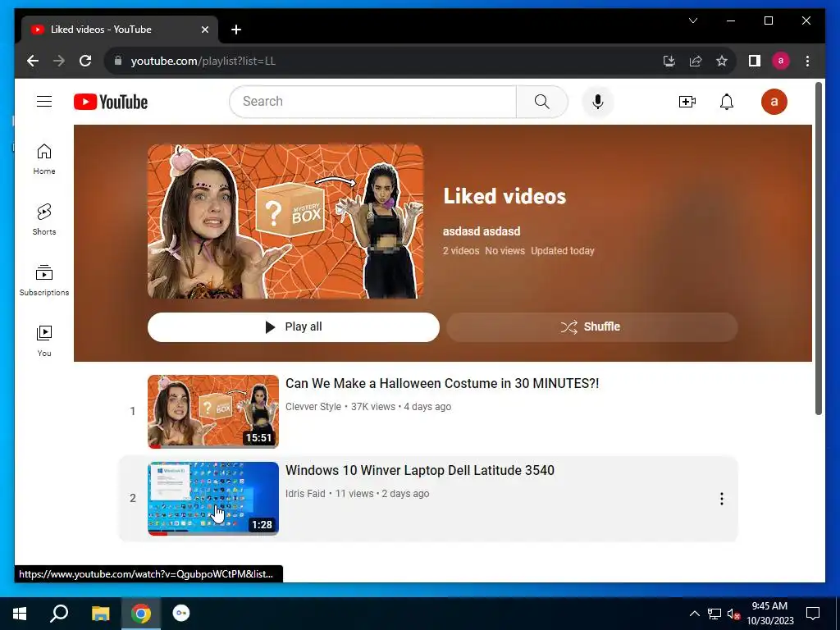Open the Create video icon
The image size is (840, 630).
tap(687, 102)
